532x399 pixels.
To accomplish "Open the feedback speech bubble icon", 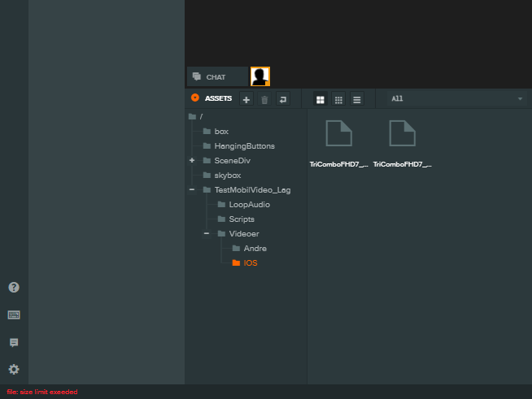I will click(14, 342).
